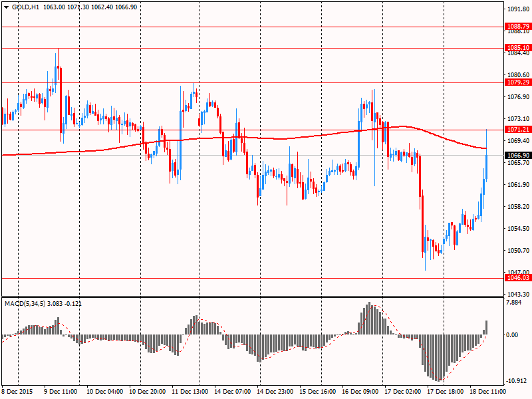Click the 8 Dec 2015 date label
532x399 pixels.
pyautogui.click(x=18, y=392)
